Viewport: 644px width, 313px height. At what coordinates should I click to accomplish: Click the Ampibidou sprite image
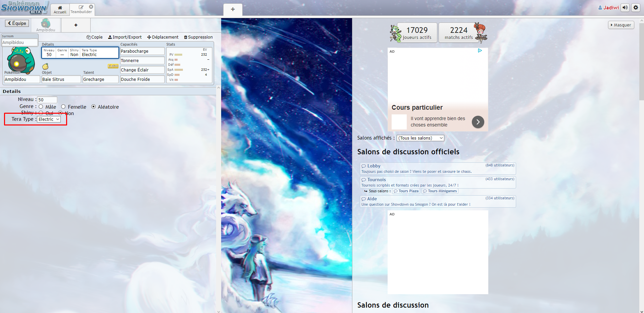pyautogui.click(x=21, y=60)
